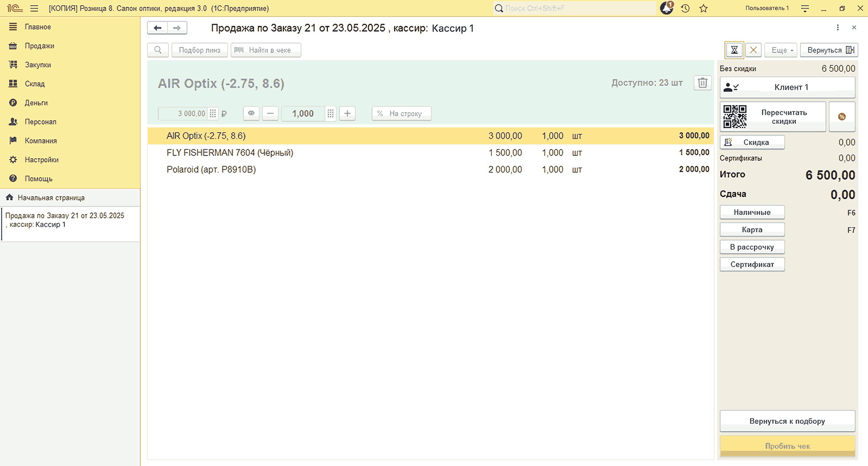Open Компания section
Screen dimensions: 868x466
41,141
